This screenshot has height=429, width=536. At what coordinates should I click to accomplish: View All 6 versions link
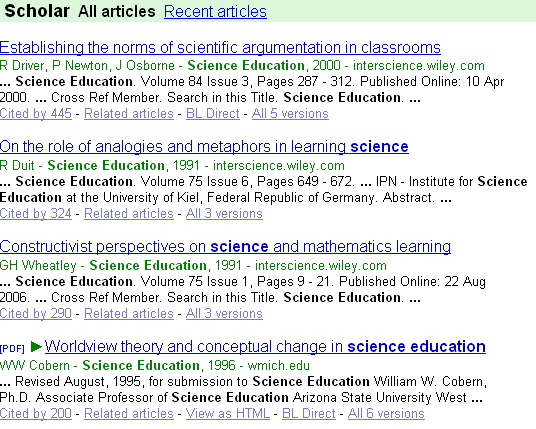tap(386, 414)
